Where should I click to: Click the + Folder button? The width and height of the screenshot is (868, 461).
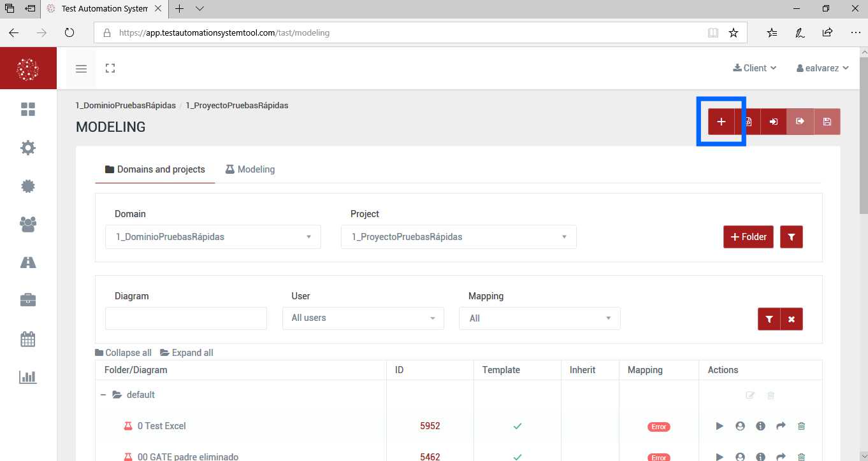748,237
